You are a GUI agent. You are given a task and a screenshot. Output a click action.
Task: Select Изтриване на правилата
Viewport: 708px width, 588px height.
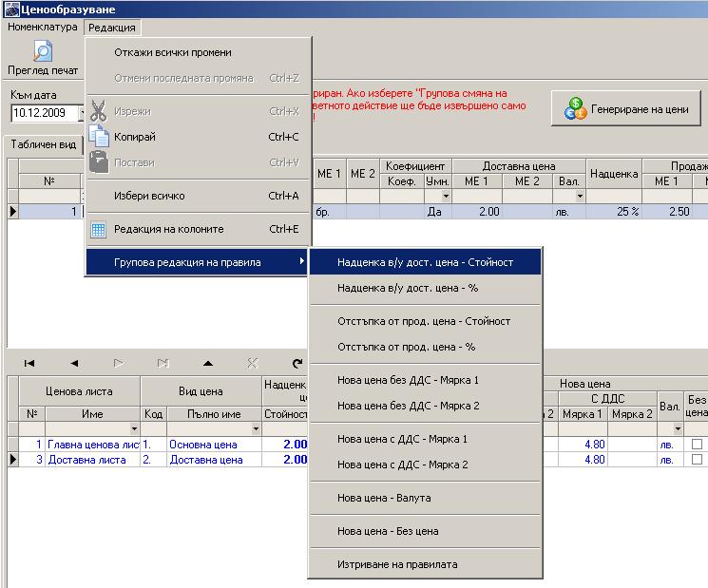(x=426, y=564)
